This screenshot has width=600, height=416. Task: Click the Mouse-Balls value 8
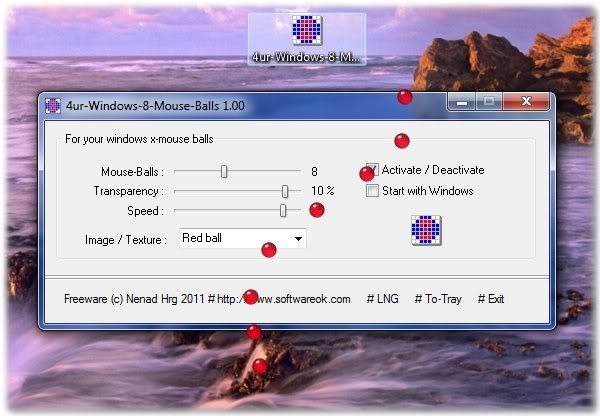[x=314, y=171]
